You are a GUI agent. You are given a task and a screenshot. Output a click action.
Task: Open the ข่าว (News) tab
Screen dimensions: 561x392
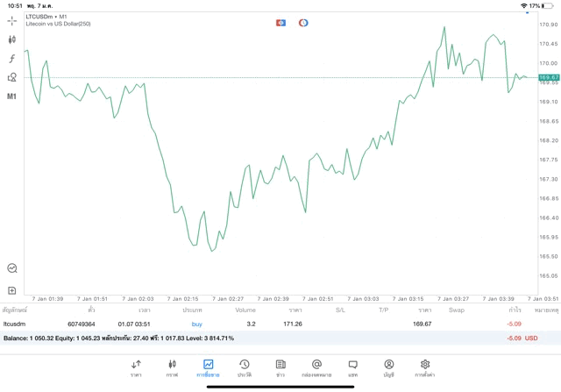[x=280, y=367]
